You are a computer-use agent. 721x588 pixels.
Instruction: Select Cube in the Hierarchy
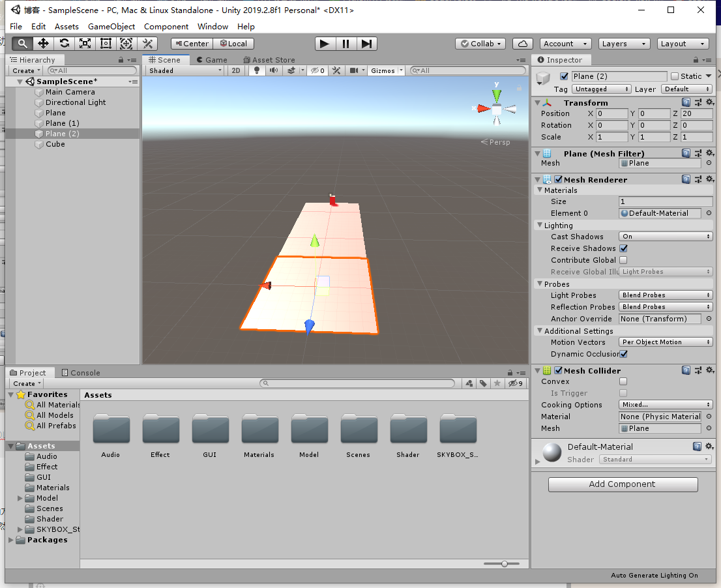[55, 144]
